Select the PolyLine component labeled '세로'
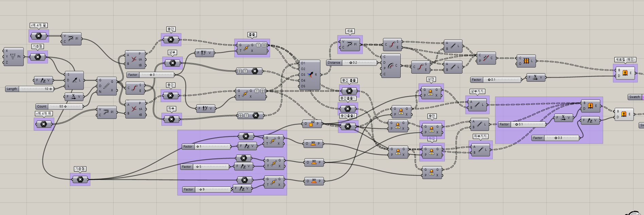The width and height of the screenshot is (644, 215). point(350,44)
